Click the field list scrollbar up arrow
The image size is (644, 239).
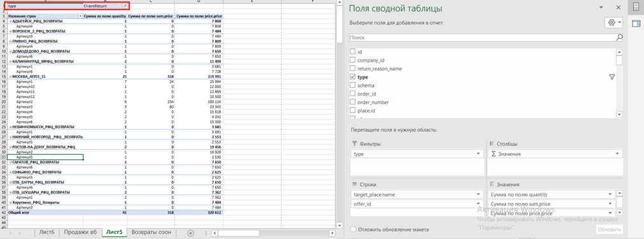point(619,52)
